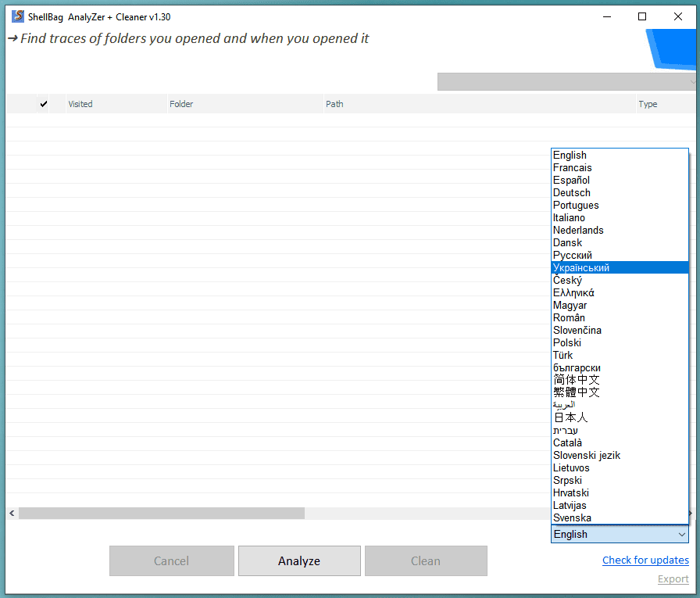The width and height of the screenshot is (700, 598).
Task: Select Român in the language list
Action: click(620, 317)
